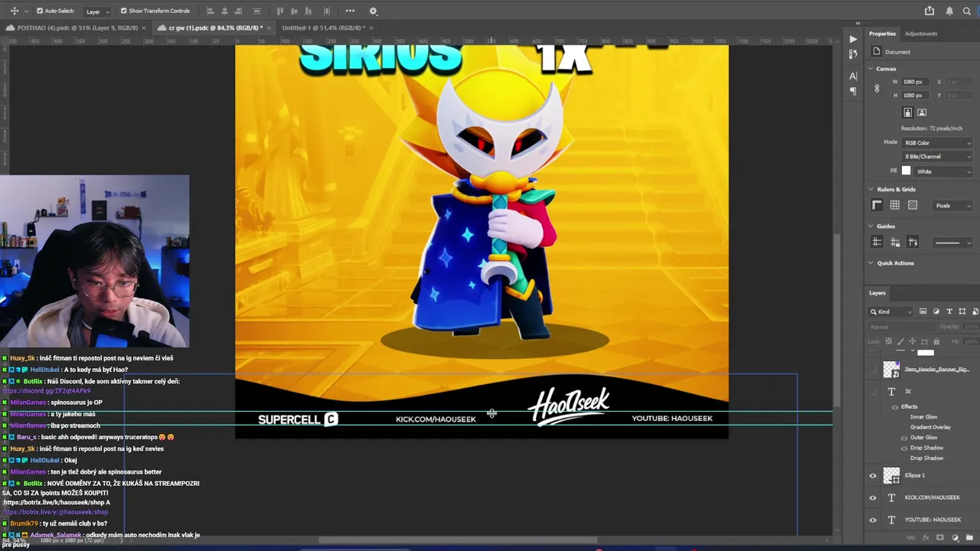Set portrait canvas orientation
980x551 pixels.
(908, 112)
